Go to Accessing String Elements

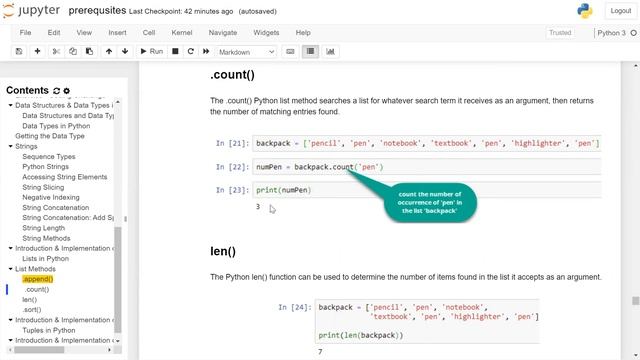coord(64,177)
